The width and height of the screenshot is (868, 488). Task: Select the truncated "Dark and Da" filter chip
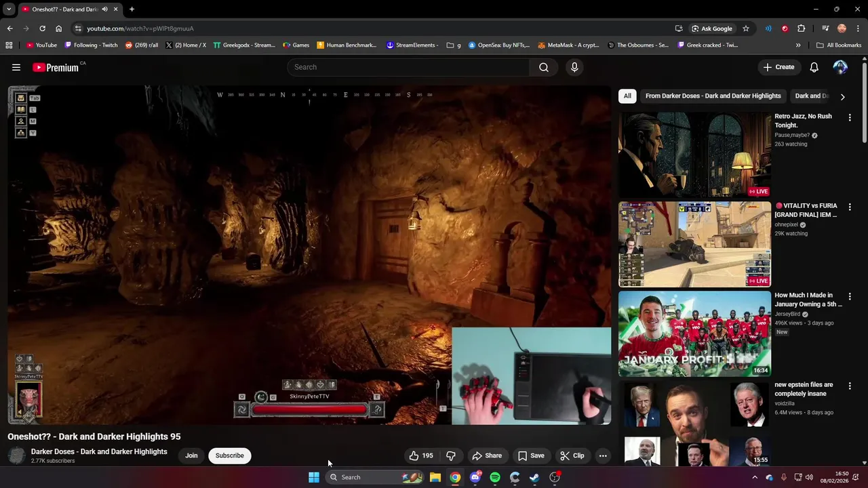pos(812,96)
